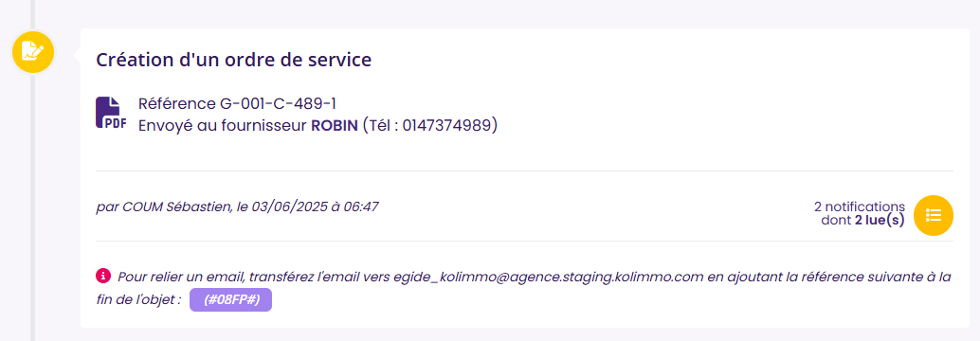Click the Envoyé au fournisseur text
The image size is (980, 341).
click(x=223, y=126)
